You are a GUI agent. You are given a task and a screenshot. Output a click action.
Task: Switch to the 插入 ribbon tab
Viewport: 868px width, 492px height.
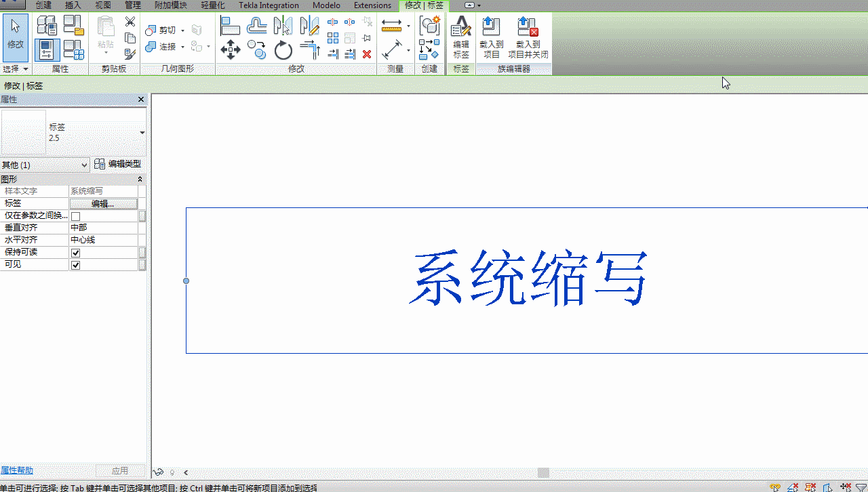(73, 5)
